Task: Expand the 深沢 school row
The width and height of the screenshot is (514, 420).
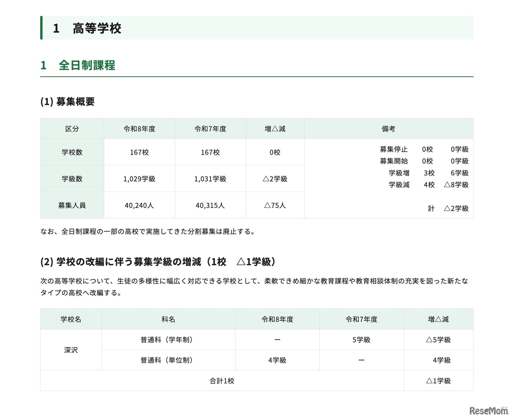Action: [71, 350]
